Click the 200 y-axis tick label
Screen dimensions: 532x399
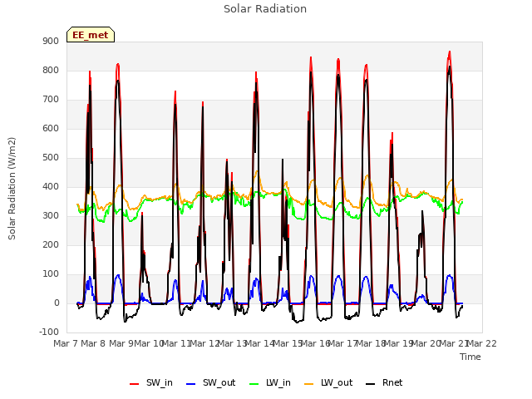[51, 245]
